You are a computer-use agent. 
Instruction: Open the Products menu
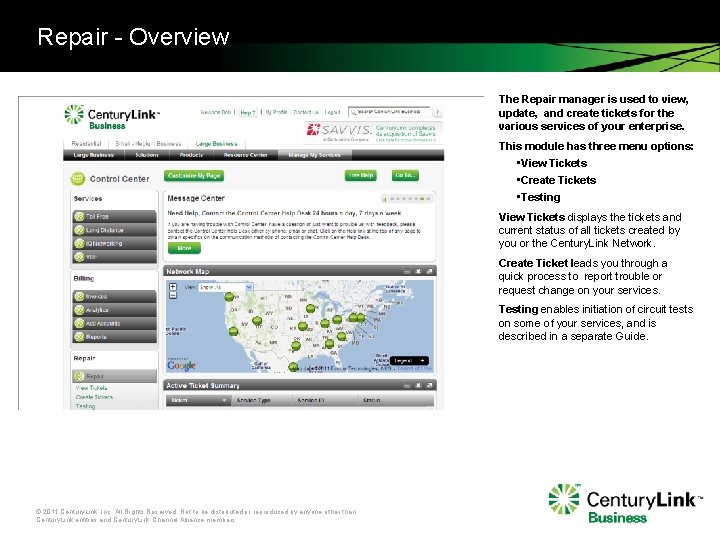[191, 155]
